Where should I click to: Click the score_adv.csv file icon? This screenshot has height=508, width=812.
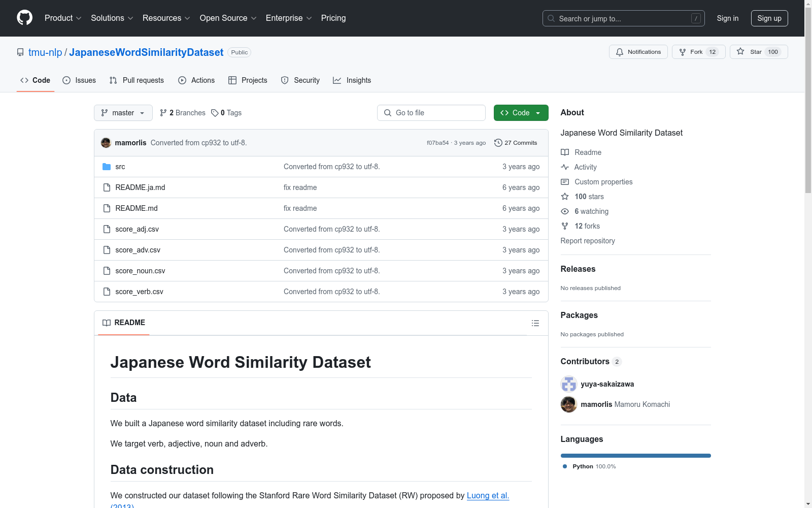tap(107, 250)
